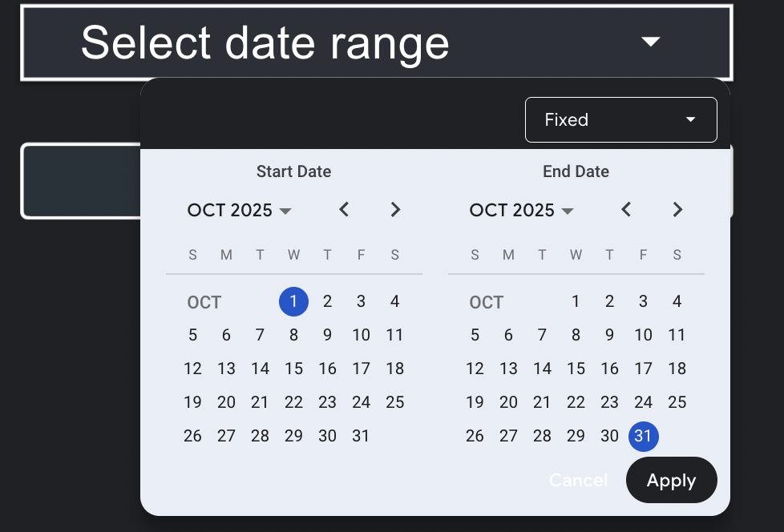Select October 31 as the end date
Viewport: 784px width, 532px height.
[644, 437]
